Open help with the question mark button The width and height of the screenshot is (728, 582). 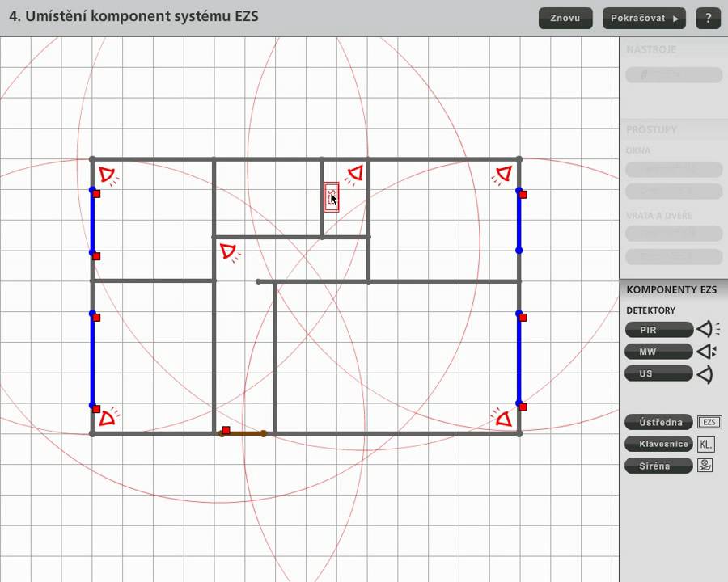[x=708, y=18]
